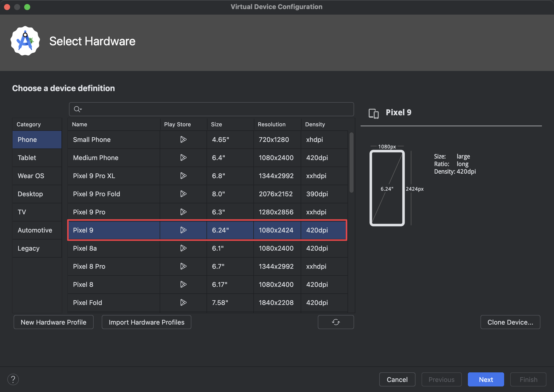Click the Play Store icon for Pixel 8 Pro
This screenshot has width=554, height=392.
tap(183, 266)
